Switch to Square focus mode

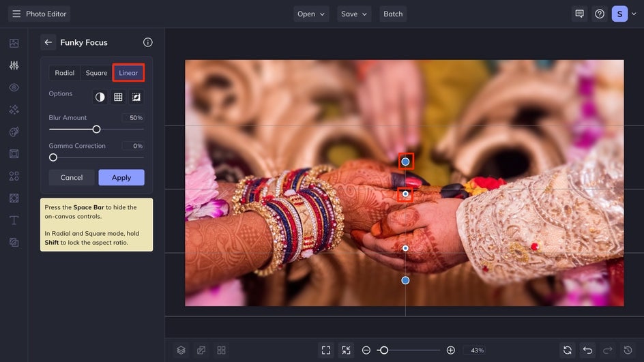(96, 73)
